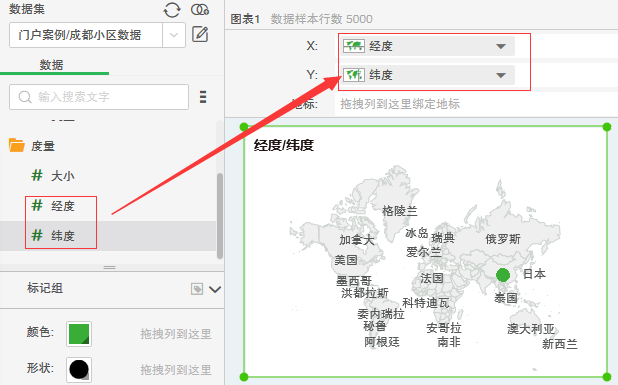618x385 pixels.
Task: Click the panel splitter handle above 标记组
Action: tap(110, 267)
